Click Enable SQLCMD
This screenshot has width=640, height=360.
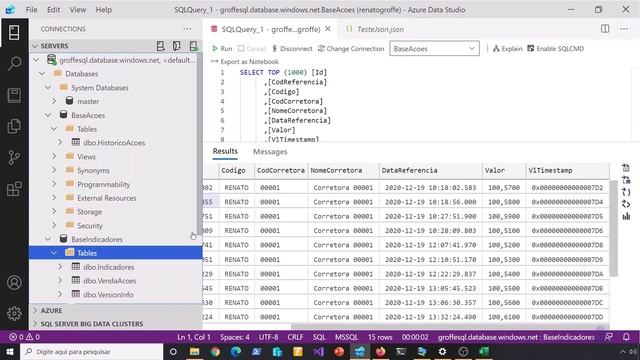point(556,49)
